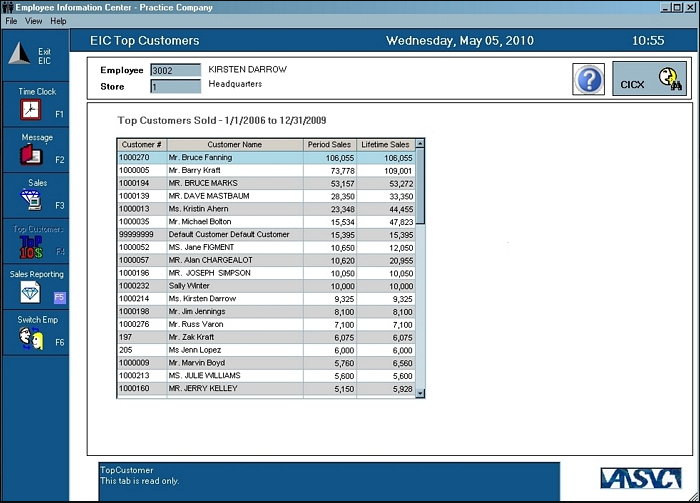Image resolution: width=700 pixels, height=503 pixels.
Task: Open the Help menu
Action: coord(58,21)
